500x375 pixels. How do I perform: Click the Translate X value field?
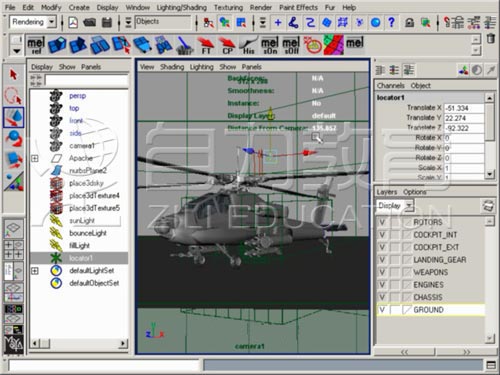click(464, 108)
